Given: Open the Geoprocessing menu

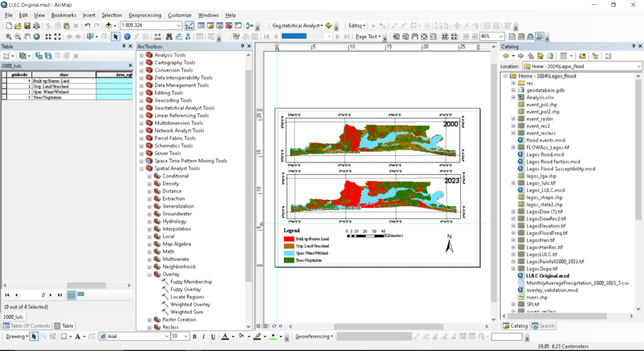Looking at the screenshot, I should (x=145, y=15).
